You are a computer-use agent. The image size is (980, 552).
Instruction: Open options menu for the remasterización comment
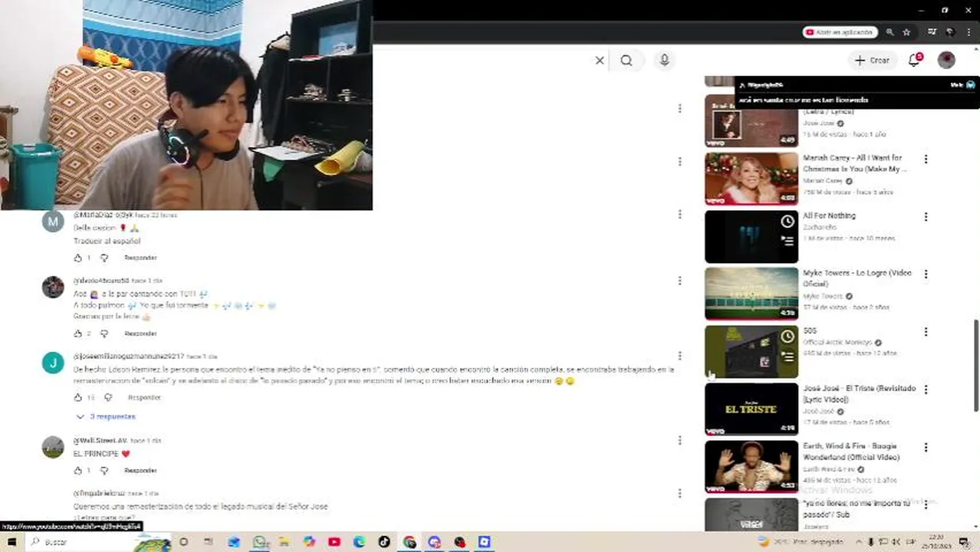(x=679, y=494)
